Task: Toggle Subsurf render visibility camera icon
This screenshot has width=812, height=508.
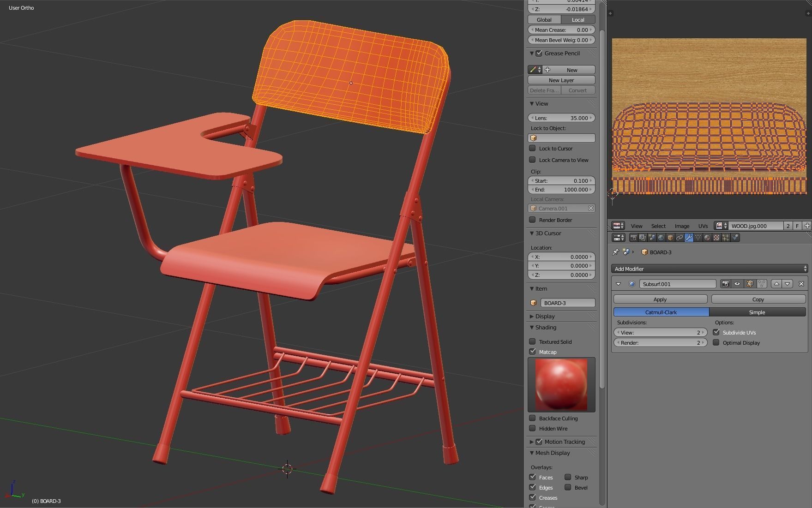Action: pyautogui.click(x=726, y=284)
